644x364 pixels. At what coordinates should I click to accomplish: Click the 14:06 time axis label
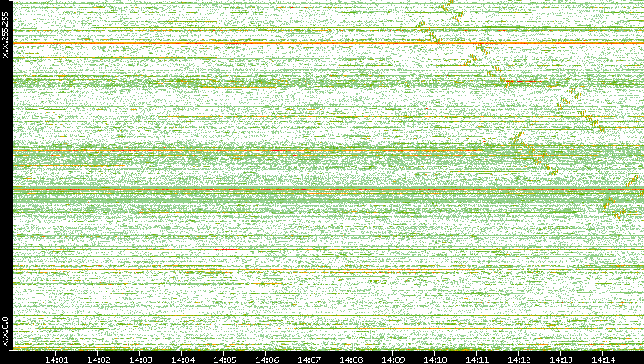(x=266, y=360)
